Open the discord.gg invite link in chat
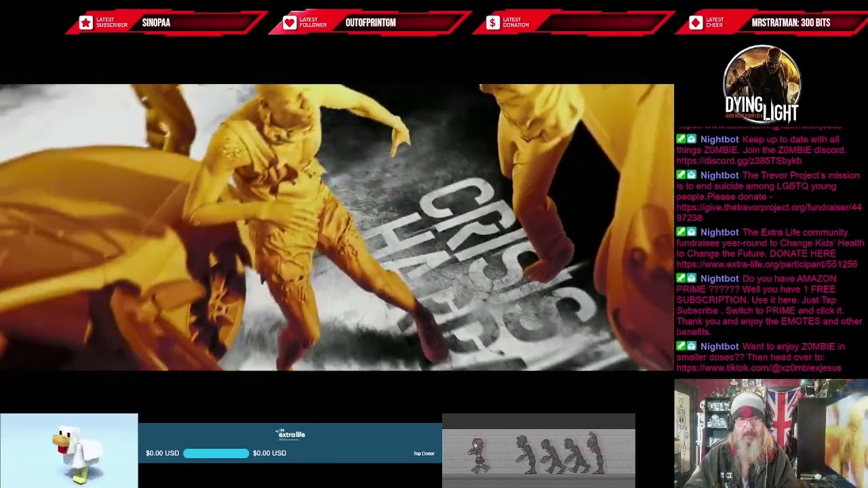 tap(739, 161)
